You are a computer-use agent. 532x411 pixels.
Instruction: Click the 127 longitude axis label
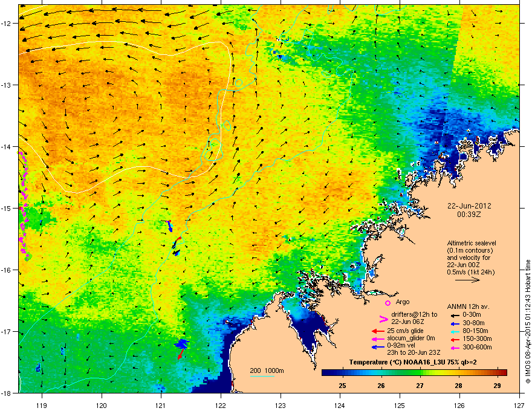point(519,405)
